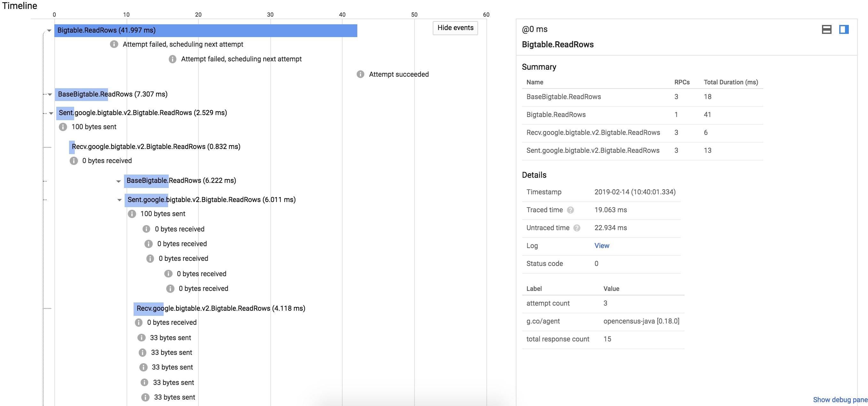
Task: Collapse BaseBigtable.ReadRows 7.307 ms span
Action: (x=50, y=94)
